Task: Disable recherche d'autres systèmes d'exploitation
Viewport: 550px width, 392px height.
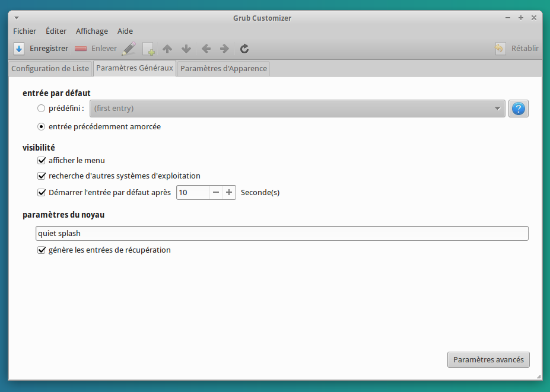Action: [x=42, y=176]
